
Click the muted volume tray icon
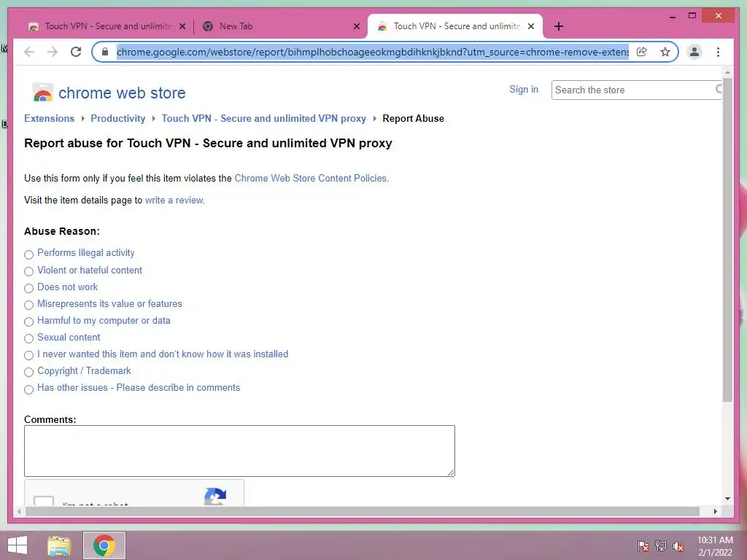(x=678, y=546)
